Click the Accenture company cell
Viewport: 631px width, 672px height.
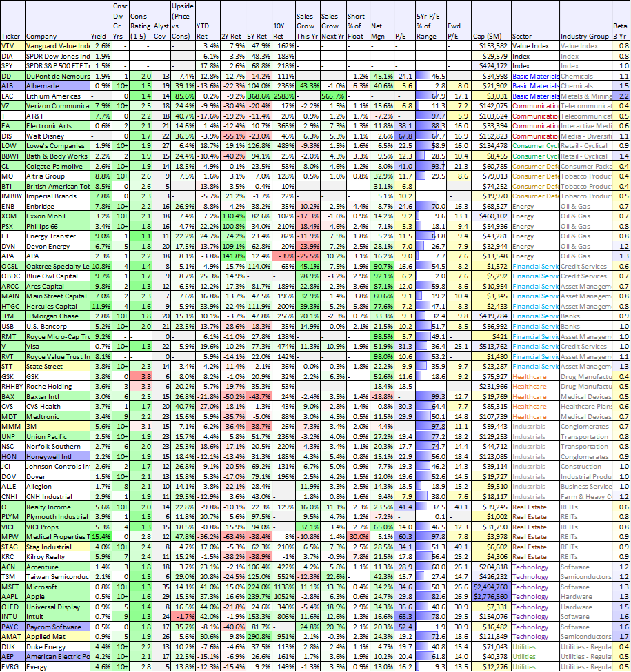[x=57, y=567]
